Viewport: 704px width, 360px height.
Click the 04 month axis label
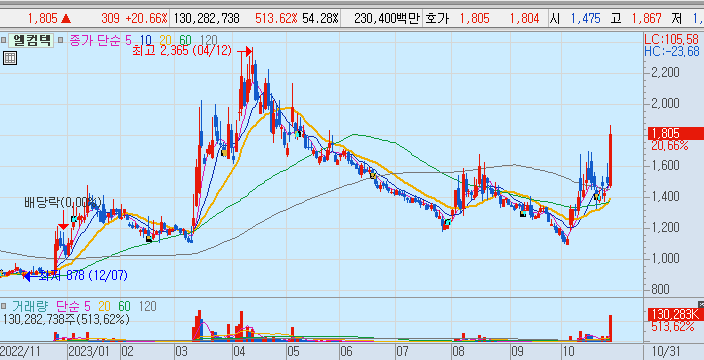[x=239, y=350]
